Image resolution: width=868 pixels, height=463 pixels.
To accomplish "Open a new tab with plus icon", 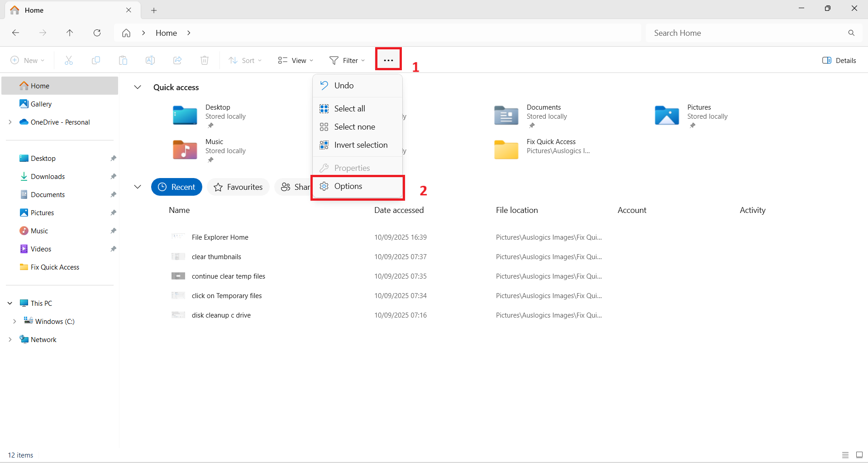I will point(154,10).
